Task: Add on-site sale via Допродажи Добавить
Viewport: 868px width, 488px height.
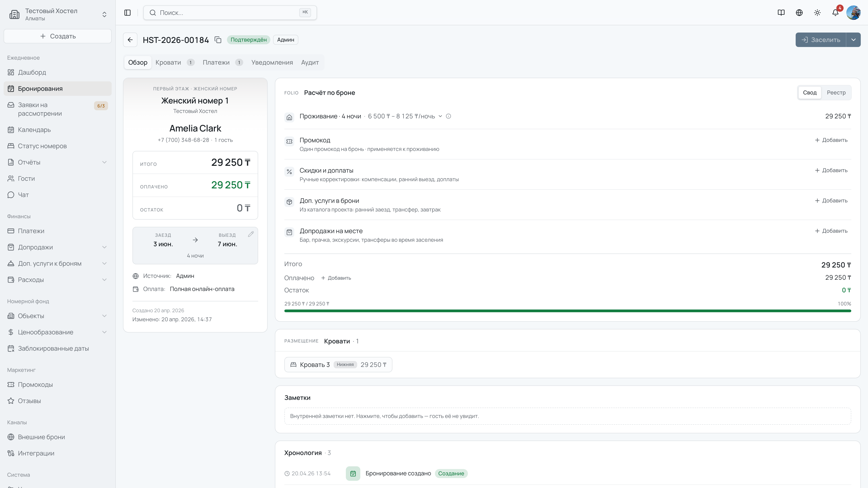Action: pos(831,231)
